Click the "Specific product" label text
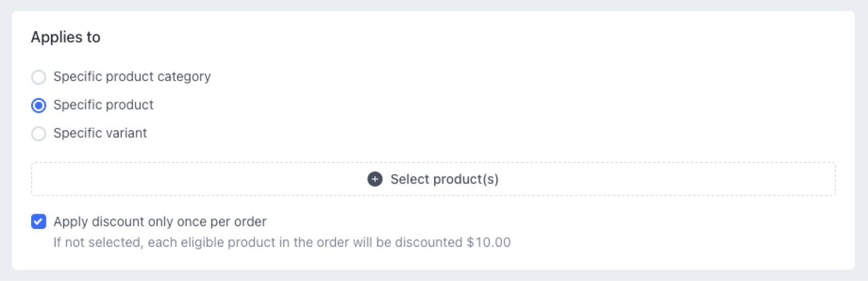 tap(103, 105)
